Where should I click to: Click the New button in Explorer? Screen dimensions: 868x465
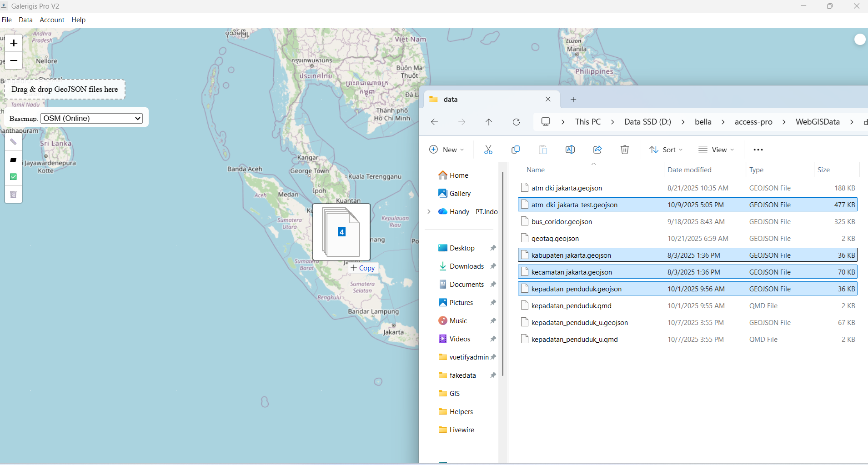click(x=447, y=150)
